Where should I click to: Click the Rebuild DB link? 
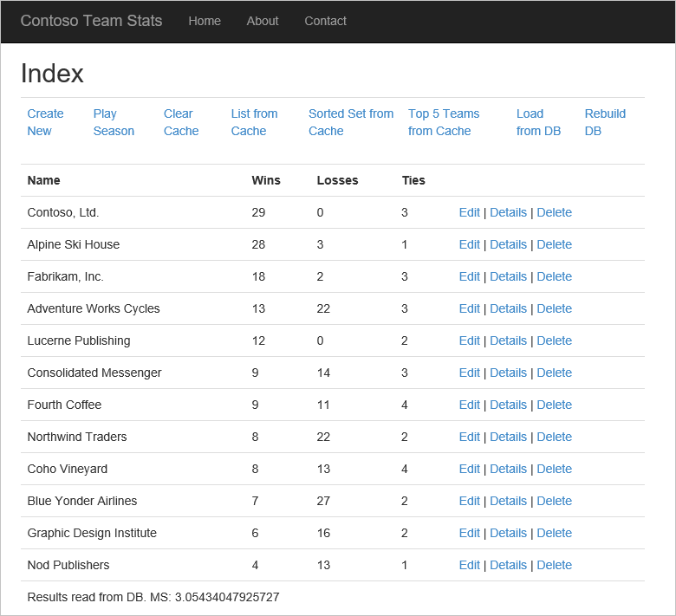(605, 122)
